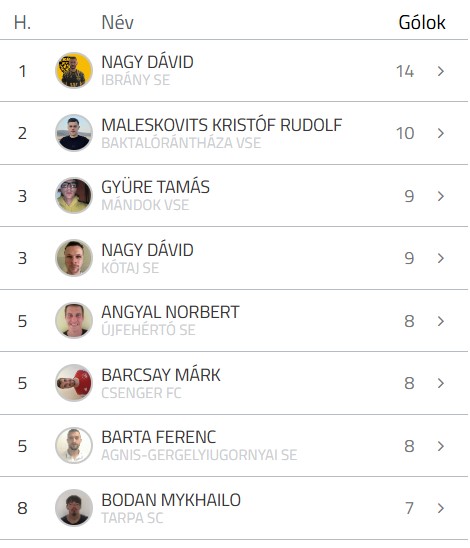Click arrow beside Barcsay Márk's goals

coord(441,383)
